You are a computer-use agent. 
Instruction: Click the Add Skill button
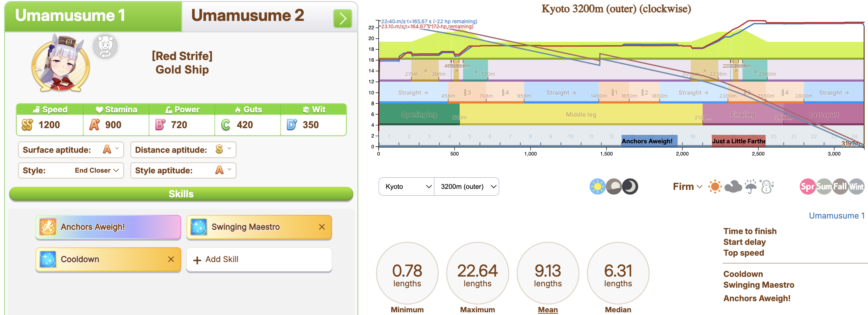point(259,259)
